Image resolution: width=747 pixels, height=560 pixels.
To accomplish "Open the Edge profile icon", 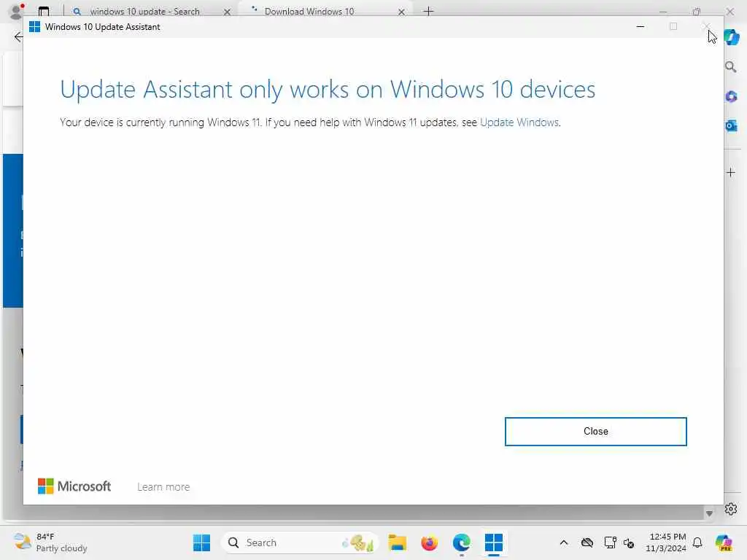I will coord(16,11).
